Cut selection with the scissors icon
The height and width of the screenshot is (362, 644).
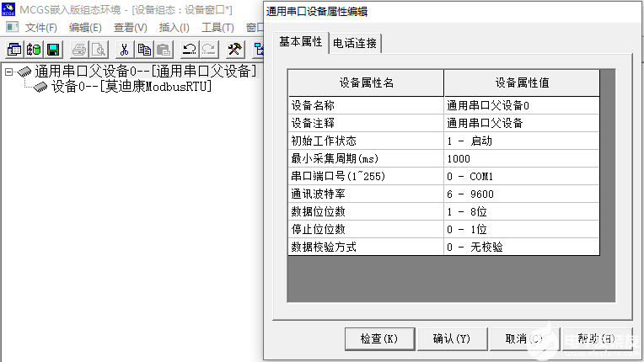[124, 50]
